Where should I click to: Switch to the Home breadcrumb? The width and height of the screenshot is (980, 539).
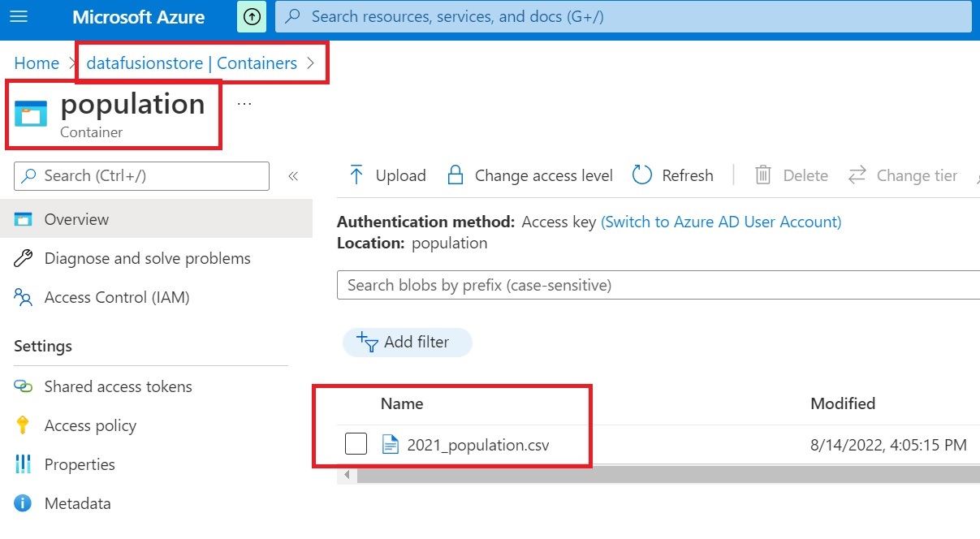click(x=36, y=63)
